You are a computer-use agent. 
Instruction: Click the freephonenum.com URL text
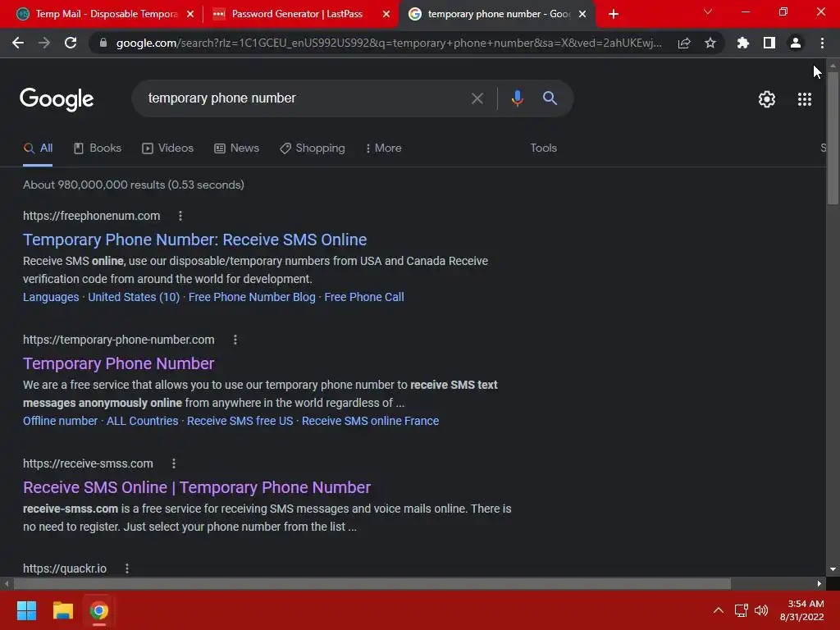pyautogui.click(x=92, y=216)
